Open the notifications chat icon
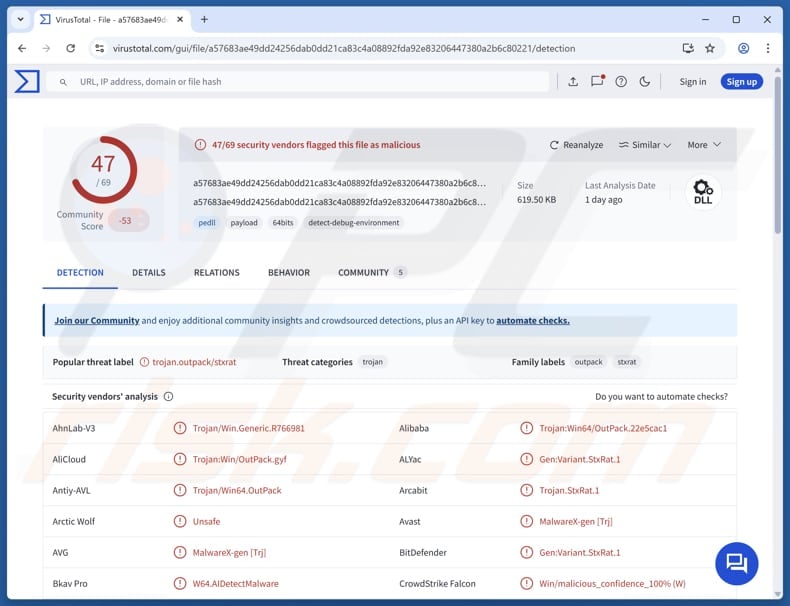 pos(597,81)
